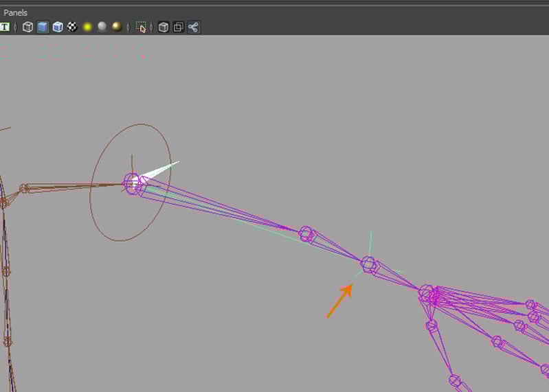The height and width of the screenshot is (392, 549).
Task: Select the wrist joint with green axes
Action: click(x=368, y=265)
